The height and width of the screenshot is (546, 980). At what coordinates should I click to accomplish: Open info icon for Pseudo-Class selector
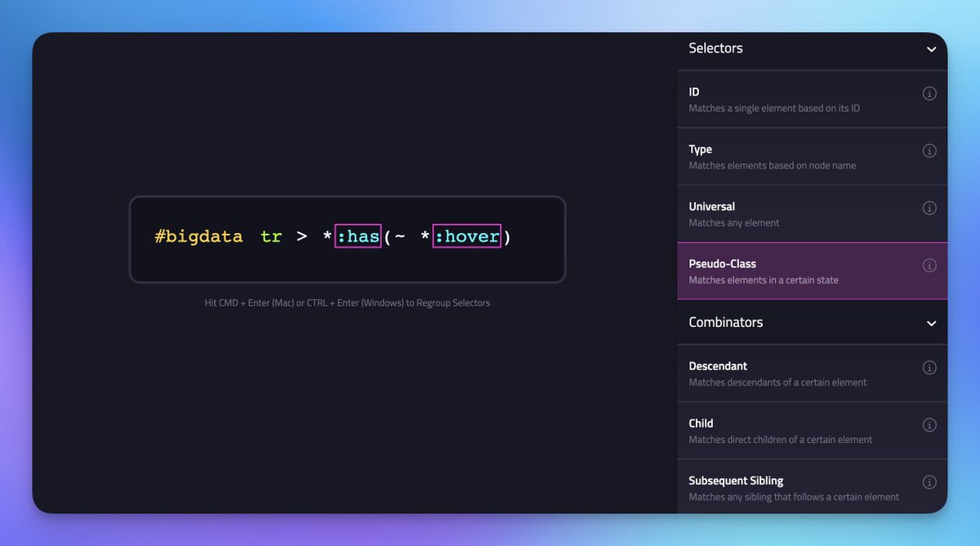(x=929, y=266)
